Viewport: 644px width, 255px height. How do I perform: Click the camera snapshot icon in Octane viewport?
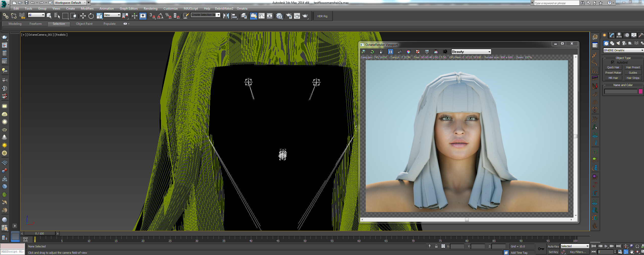445,52
